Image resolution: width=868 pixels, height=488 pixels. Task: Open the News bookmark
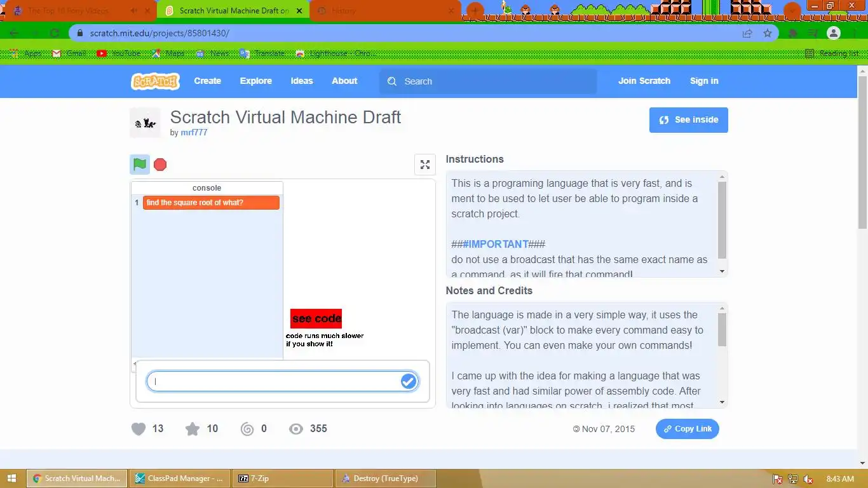coord(213,53)
